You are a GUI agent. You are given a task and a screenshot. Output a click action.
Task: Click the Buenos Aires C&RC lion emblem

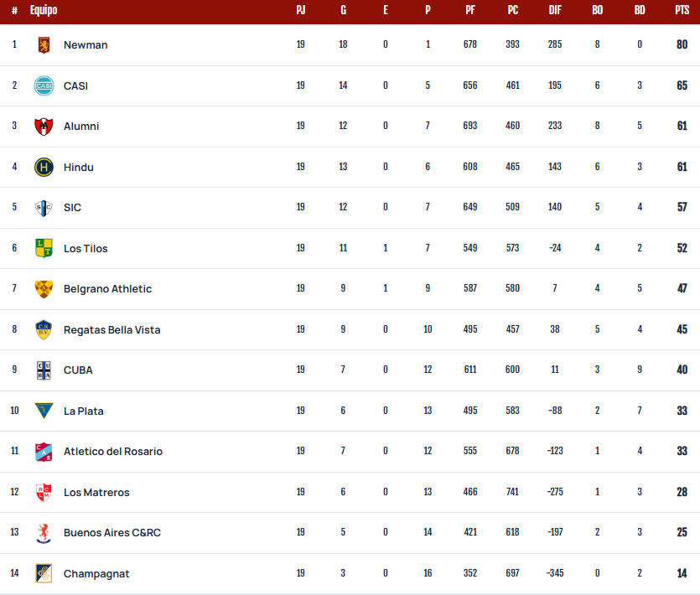44,533
